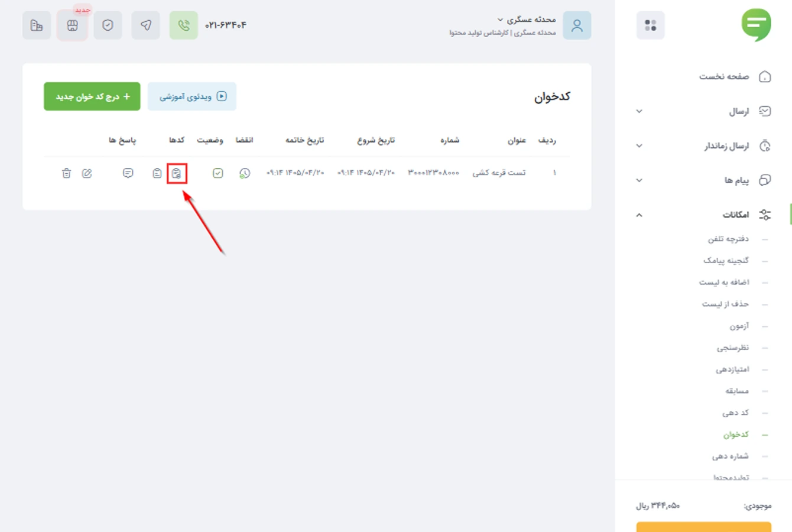Select حذف از لیست in sidebar
The height and width of the screenshot is (532, 792).
coord(725,304)
